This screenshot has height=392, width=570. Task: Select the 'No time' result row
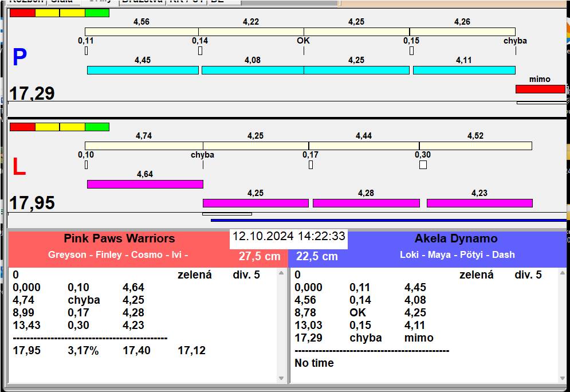314,363
